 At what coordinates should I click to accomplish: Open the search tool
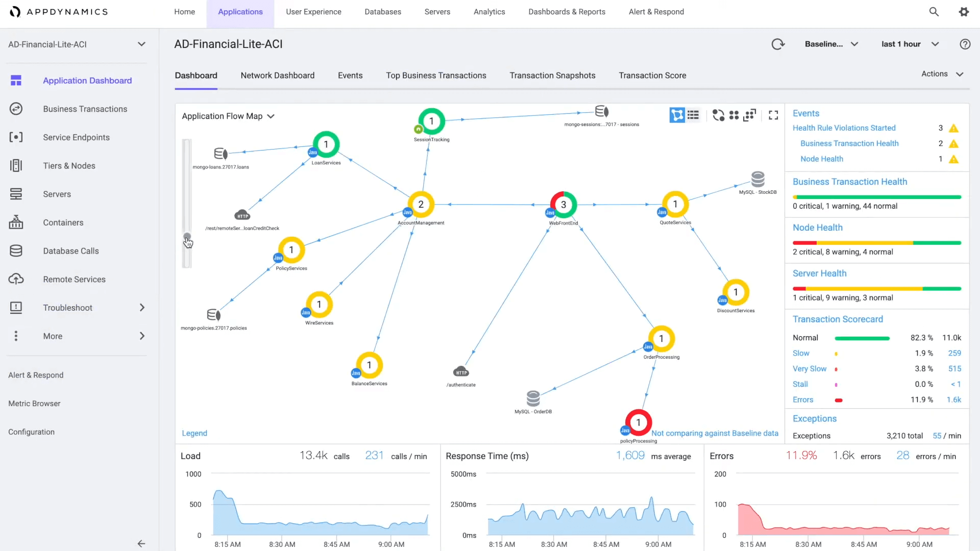(934, 11)
